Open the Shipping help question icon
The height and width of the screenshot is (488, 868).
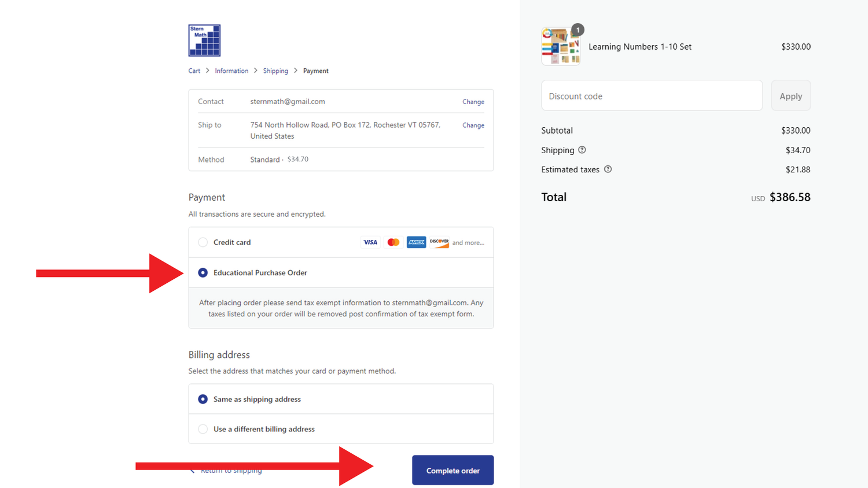click(582, 150)
